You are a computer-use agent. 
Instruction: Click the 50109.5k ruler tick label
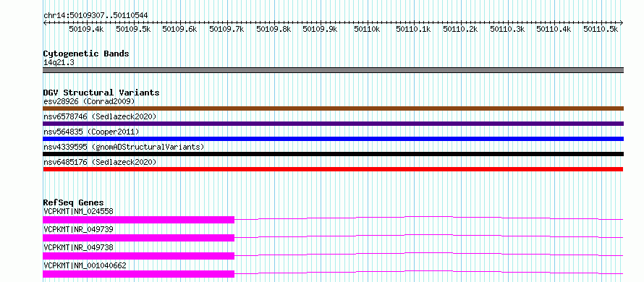click(x=133, y=29)
